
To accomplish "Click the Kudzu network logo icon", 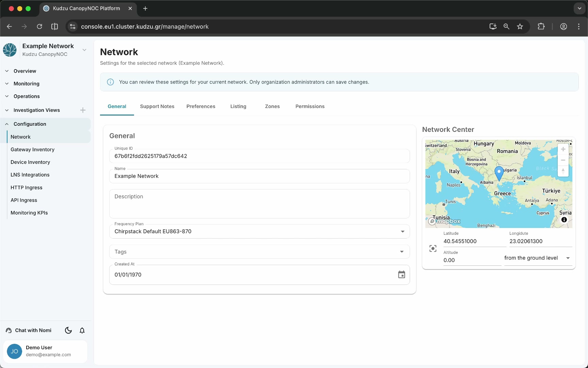I will coord(10,50).
